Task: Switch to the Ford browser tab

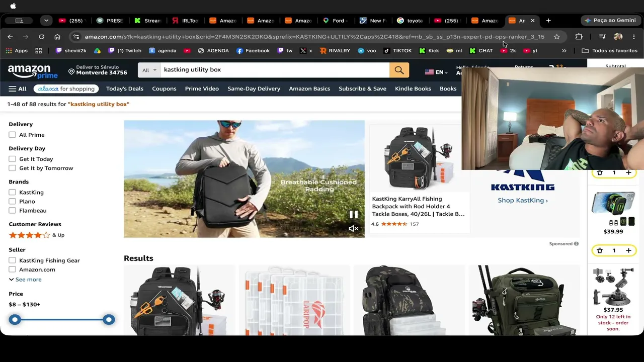Action: (335, 21)
